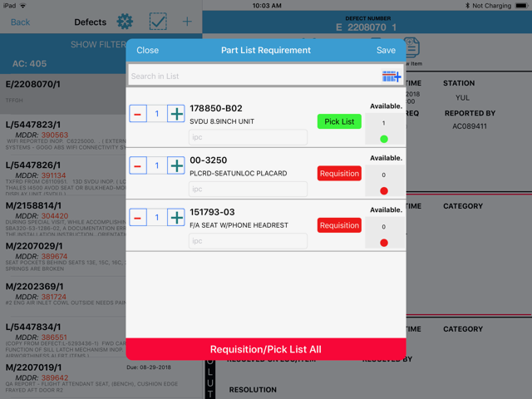Tap the barcode scan add icon

tap(392, 76)
